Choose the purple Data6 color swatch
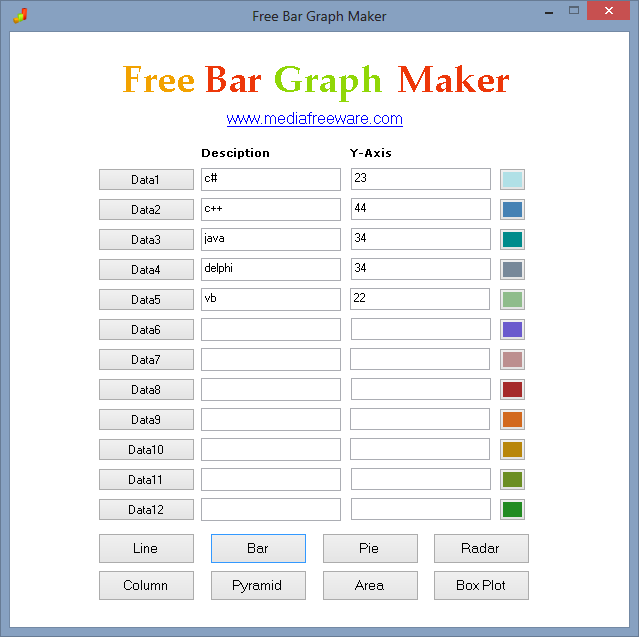This screenshot has height=637, width=639. (512, 330)
